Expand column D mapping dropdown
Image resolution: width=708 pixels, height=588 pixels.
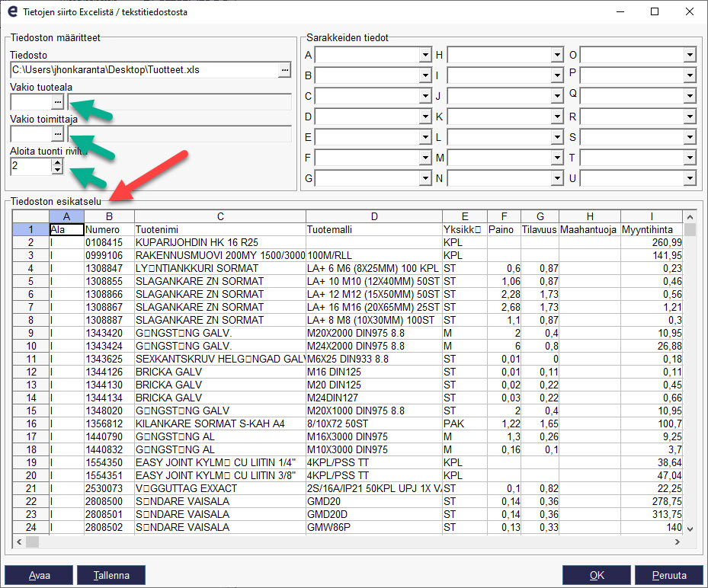[x=425, y=117]
